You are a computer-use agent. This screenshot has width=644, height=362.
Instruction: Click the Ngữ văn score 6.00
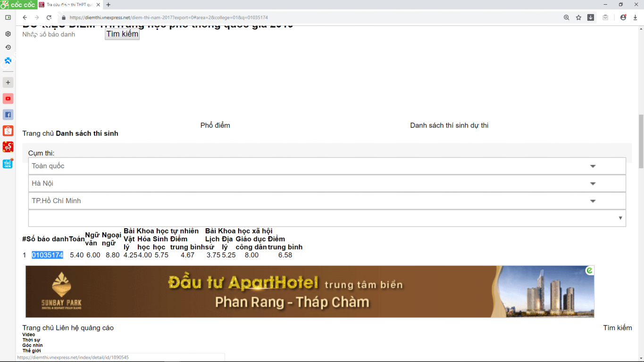coord(93,255)
